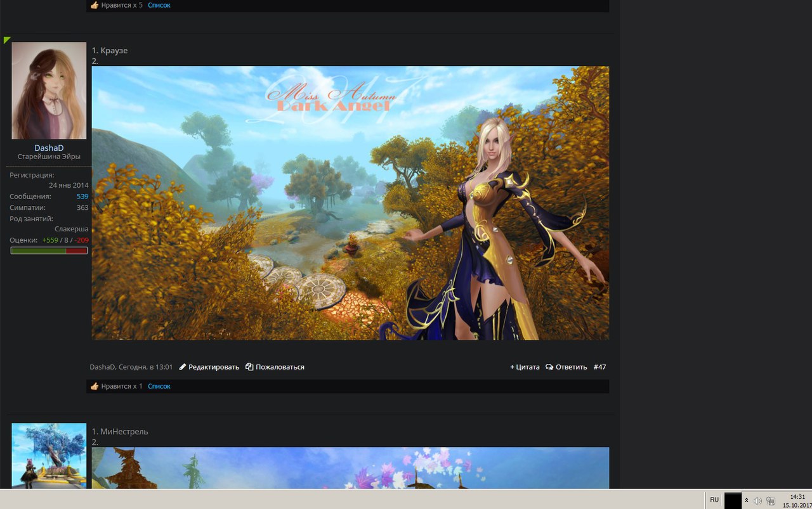Click the green-red rating bar under Оценки
This screenshot has width=812, height=509.
[49, 251]
